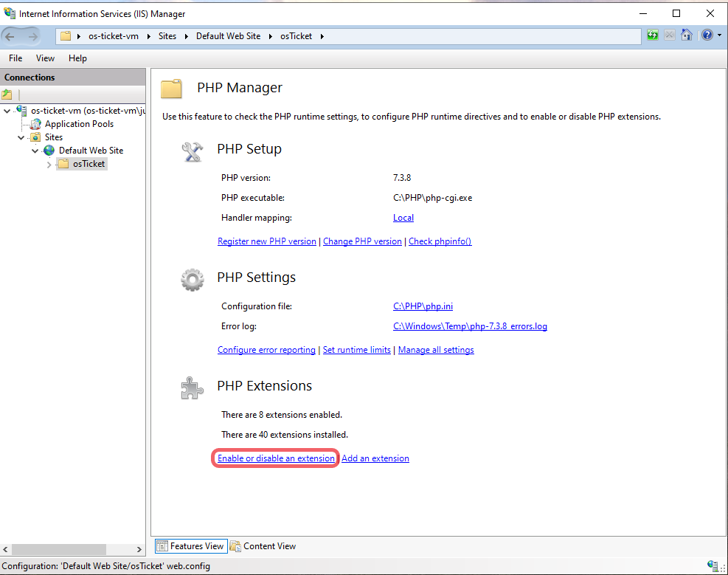Click os-ticket-vm in address breadcrumb

coord(114,36)
